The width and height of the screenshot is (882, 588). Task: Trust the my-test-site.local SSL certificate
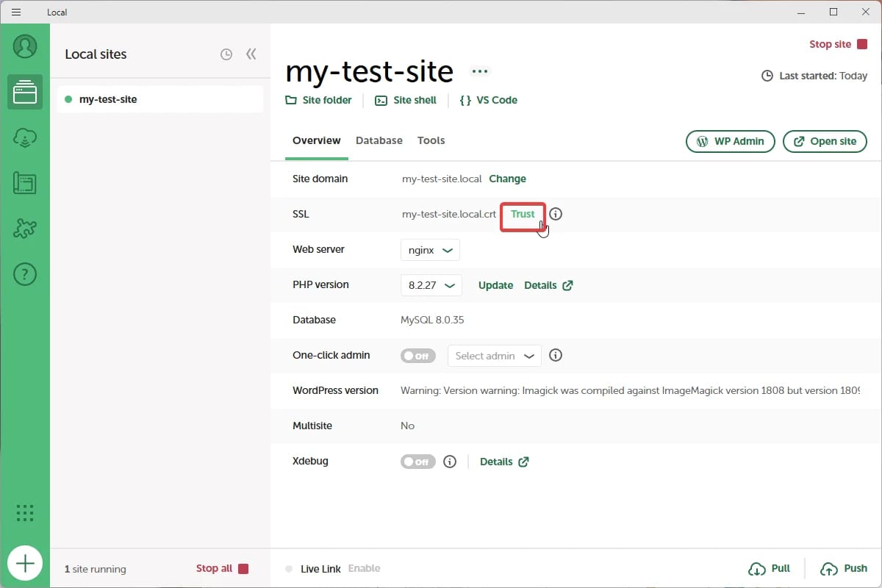tap(523, 214)
